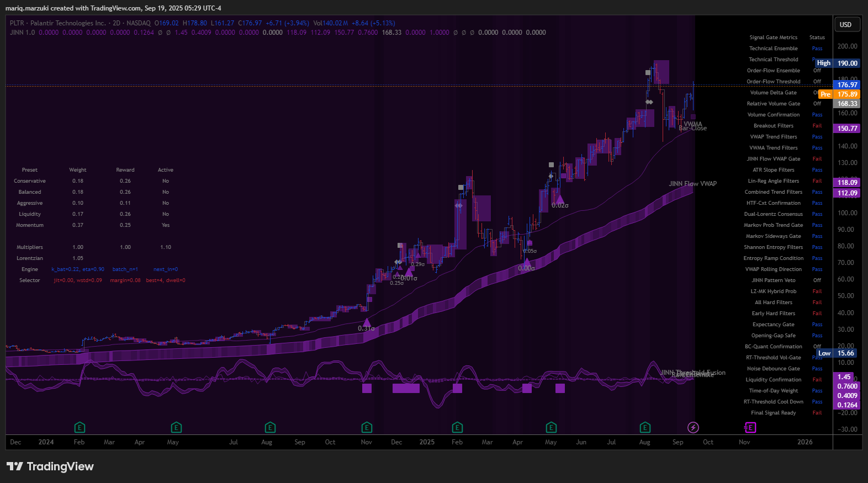The image size is (868, 483).
Task: Click the Final Signal Ready row
Action: pyautogui.click(x=786, y=413)
